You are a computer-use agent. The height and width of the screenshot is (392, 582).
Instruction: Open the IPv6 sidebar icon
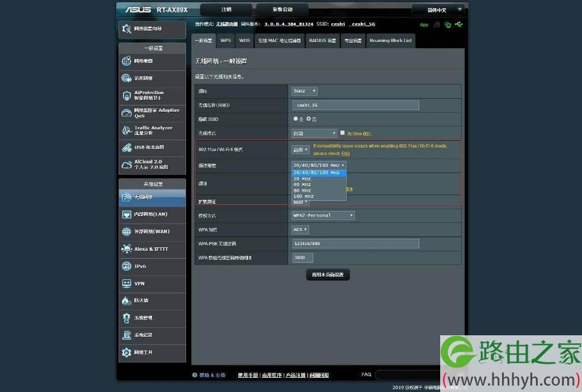126,266
